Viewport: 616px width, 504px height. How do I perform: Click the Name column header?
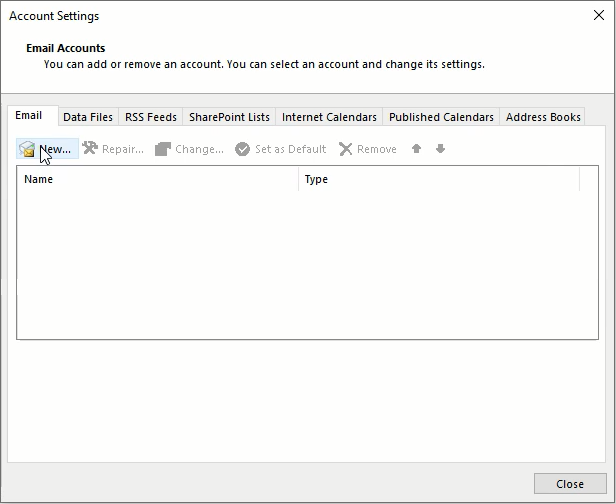click(x=158, y=180)
